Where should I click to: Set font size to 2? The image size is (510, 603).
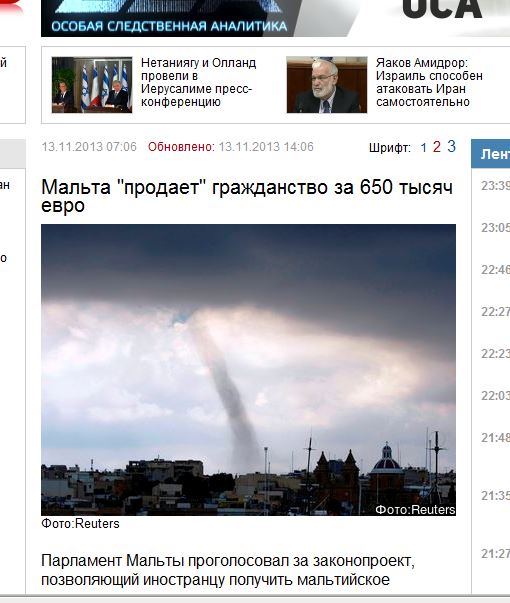click(x=437, y=147)
